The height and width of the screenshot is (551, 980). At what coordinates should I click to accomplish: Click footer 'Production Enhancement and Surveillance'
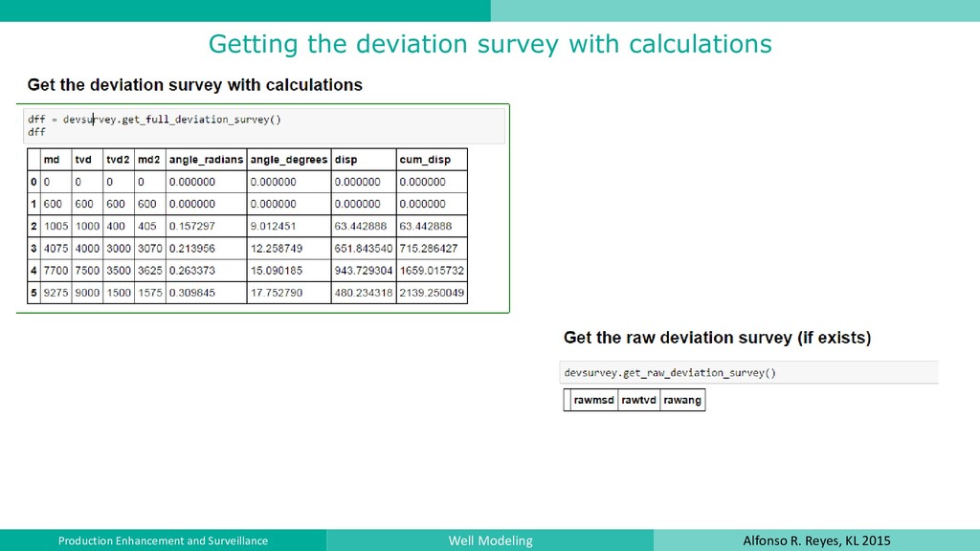[163, 541]
